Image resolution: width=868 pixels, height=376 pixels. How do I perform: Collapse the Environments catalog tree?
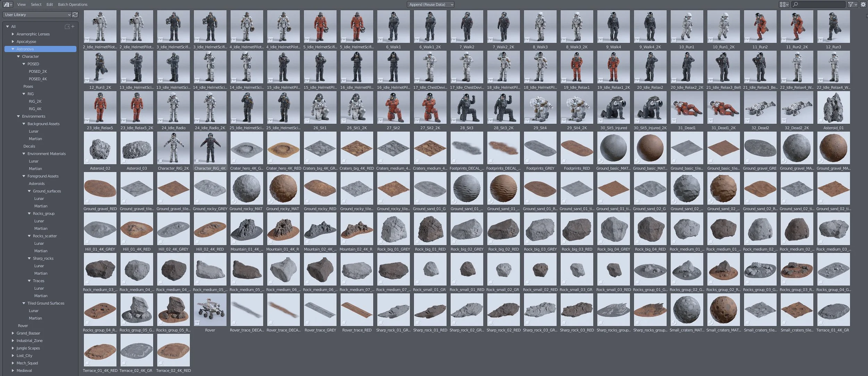[18, 116]
